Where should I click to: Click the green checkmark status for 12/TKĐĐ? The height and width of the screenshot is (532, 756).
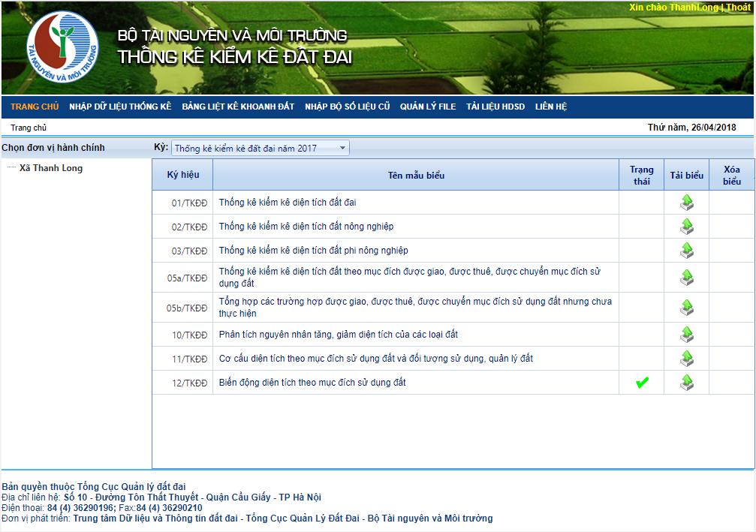[642, 383]
